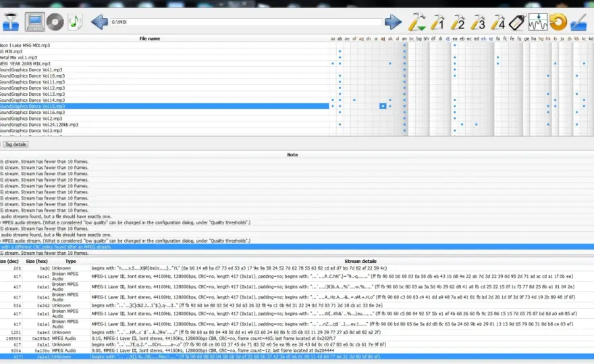Select file 'SoundGraphics Dance Vol.1.mp3'
The image size is (594, 364).
[x=165, y=69]
